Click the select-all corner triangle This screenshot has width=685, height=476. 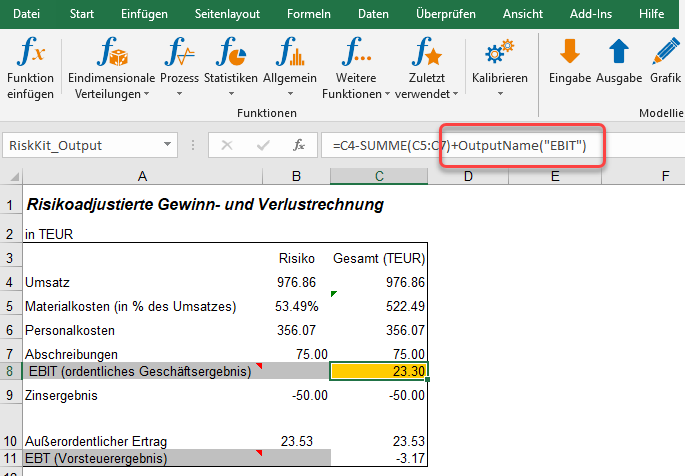point(14,176)
